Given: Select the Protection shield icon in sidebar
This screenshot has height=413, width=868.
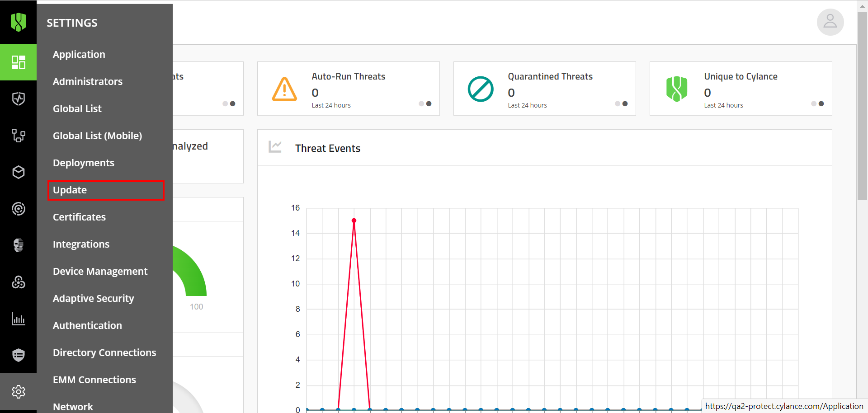Looking at the screenshot, I should (19, 99).
